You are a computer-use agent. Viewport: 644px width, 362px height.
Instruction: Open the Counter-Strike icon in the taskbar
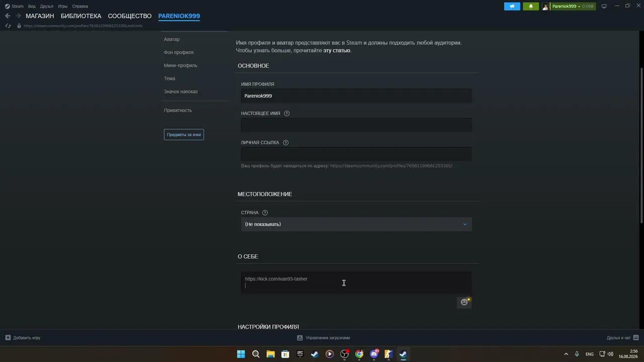click(x=388, y=354)
